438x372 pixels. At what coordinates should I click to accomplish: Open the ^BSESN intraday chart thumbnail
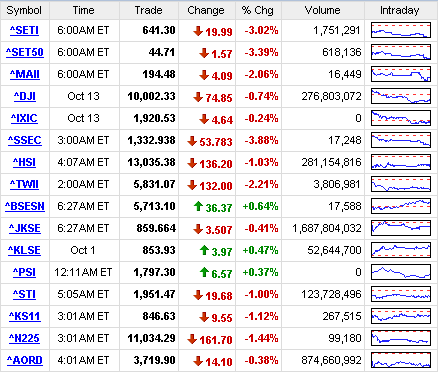(x=401, y=206)
